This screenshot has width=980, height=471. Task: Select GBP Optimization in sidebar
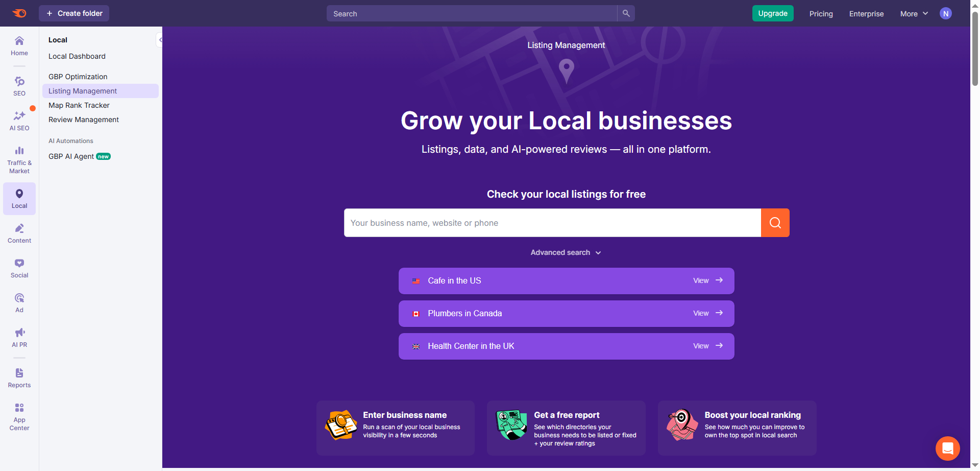tap(78, 77)
